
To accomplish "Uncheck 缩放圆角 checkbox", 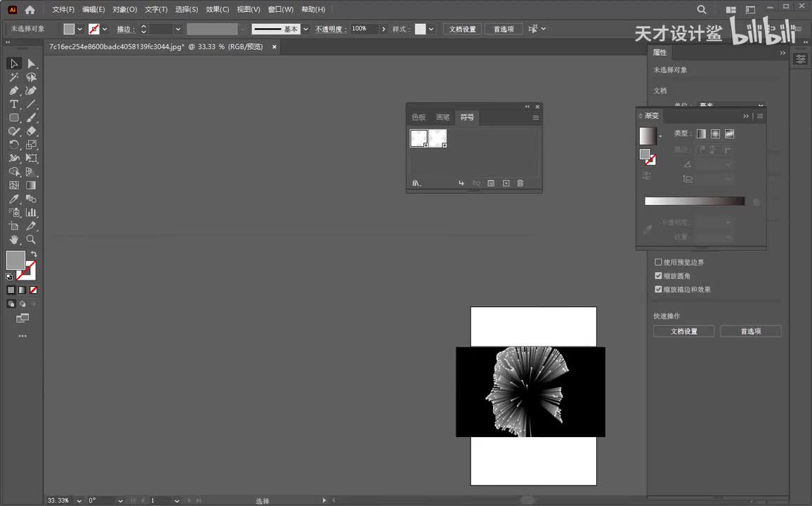I will click(x=658, y=275).
